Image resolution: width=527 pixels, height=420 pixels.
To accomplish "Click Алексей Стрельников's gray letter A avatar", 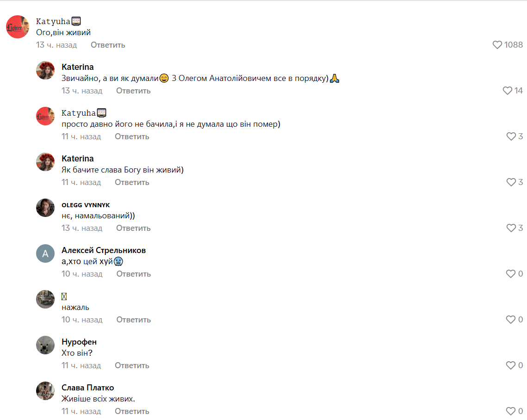I will (45, 253).
